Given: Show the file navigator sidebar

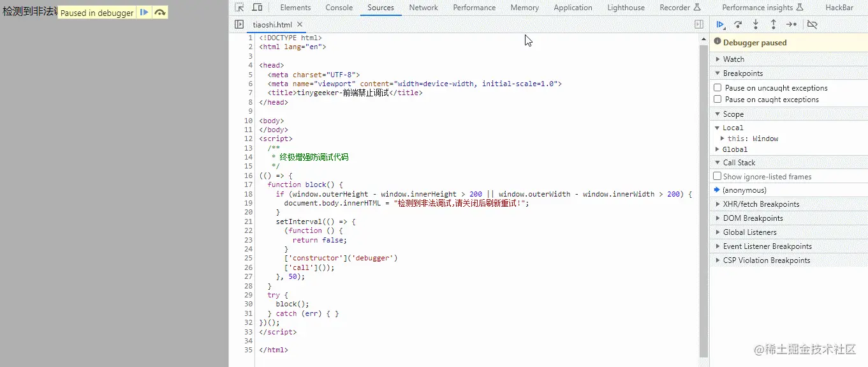Looking at the screenshot, I should tap(239, 24).
